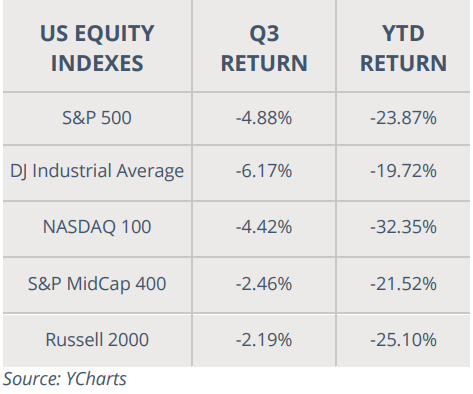Click the S&P MidCap 400 row label

point(97,284)
